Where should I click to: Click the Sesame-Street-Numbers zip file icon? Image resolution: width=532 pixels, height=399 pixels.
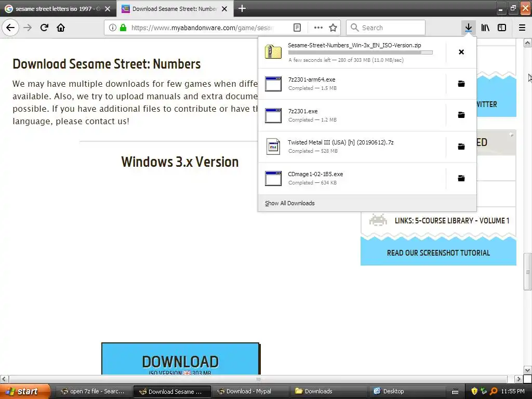(273, 52)
